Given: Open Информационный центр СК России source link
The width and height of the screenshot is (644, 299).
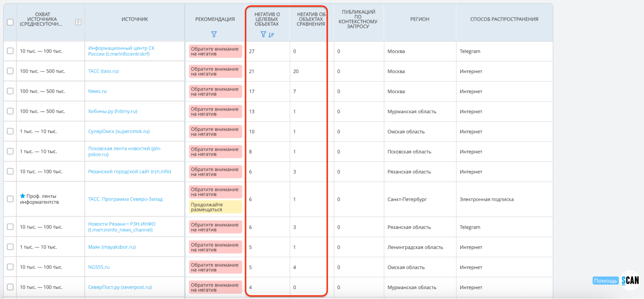Looking at the screenshot, I should click(x=121, y=51).
